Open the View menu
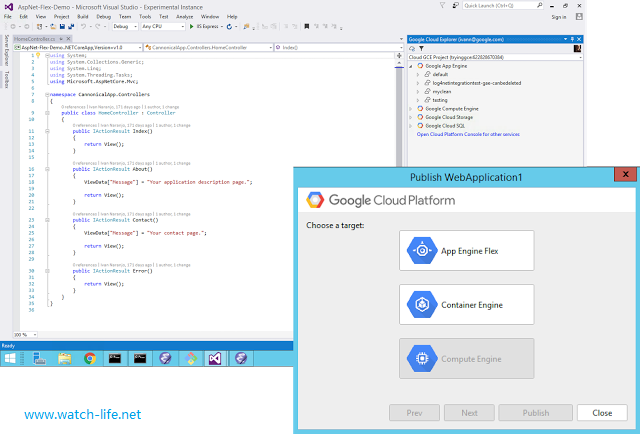Screen dimensions: 640x434 click(41, 17)
